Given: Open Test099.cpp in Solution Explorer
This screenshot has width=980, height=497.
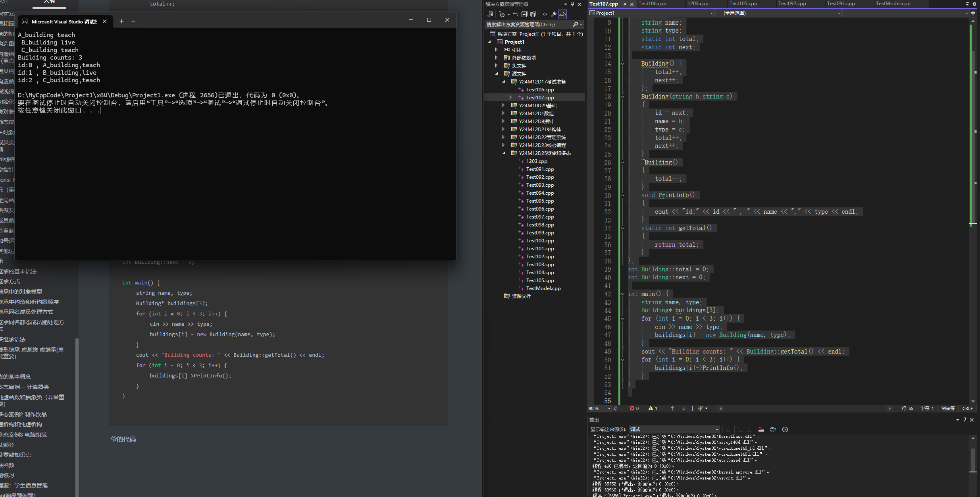Looking at the screenshot, I should [x=540, y=233].
